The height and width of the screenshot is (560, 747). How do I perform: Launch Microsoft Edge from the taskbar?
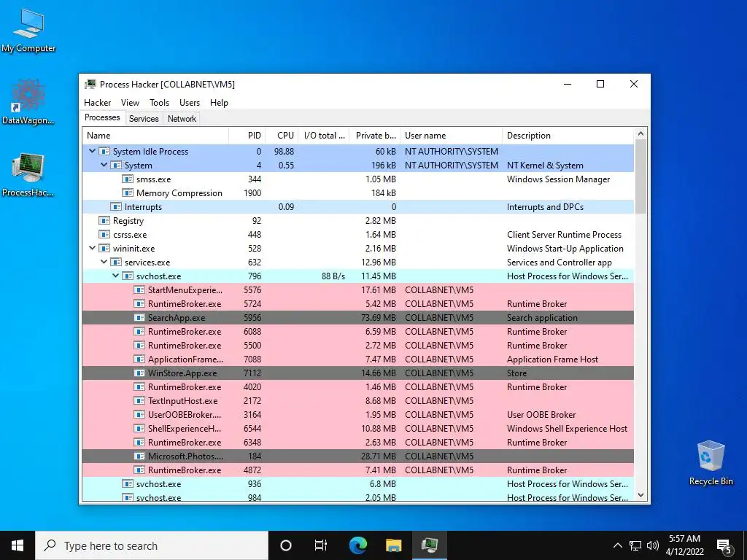[357, 545]
